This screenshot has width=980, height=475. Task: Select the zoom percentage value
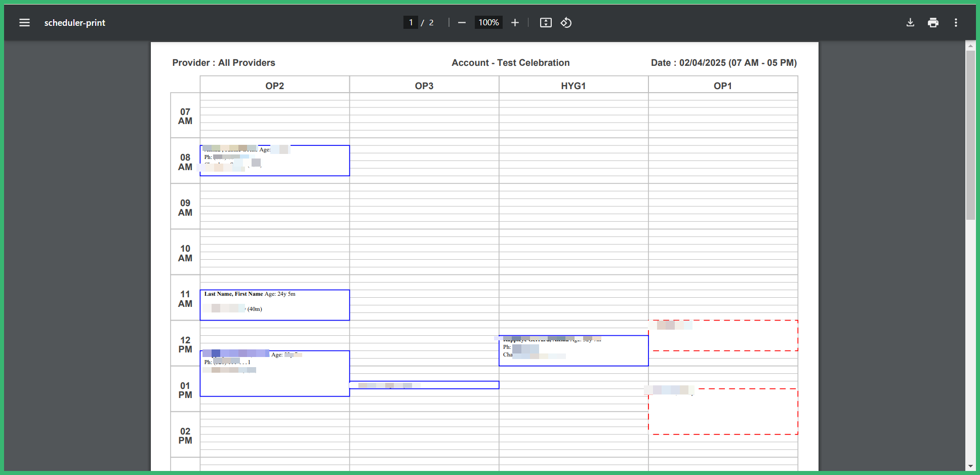(487, 22)
